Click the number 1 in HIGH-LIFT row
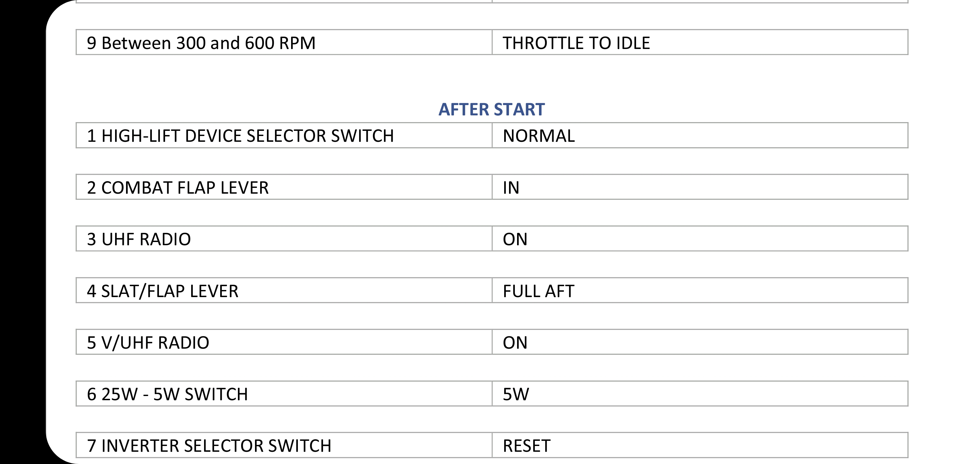The height and width of the screenshot is (464, 980). click(x=91, y=136)
